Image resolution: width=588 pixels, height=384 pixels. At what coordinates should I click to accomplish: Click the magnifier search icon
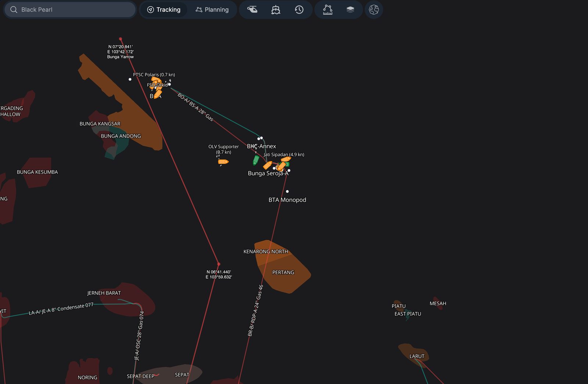coord(14,10)
